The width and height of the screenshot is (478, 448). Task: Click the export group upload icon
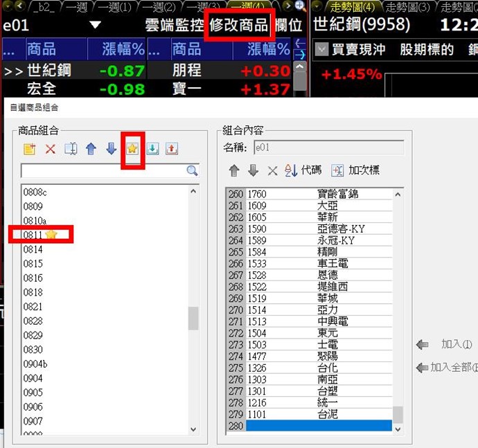tap(172, 149)
